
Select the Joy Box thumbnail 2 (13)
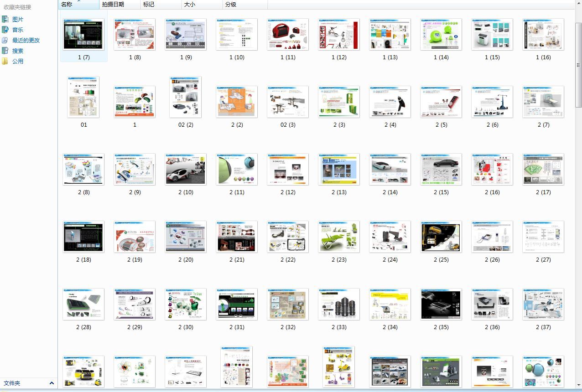[x=339, y=170]
